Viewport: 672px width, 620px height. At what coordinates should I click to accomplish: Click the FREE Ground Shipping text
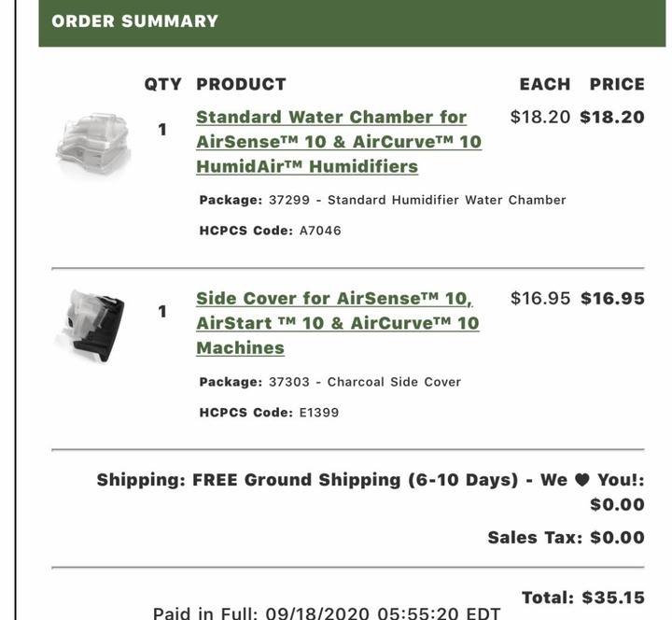coord(355,480)
